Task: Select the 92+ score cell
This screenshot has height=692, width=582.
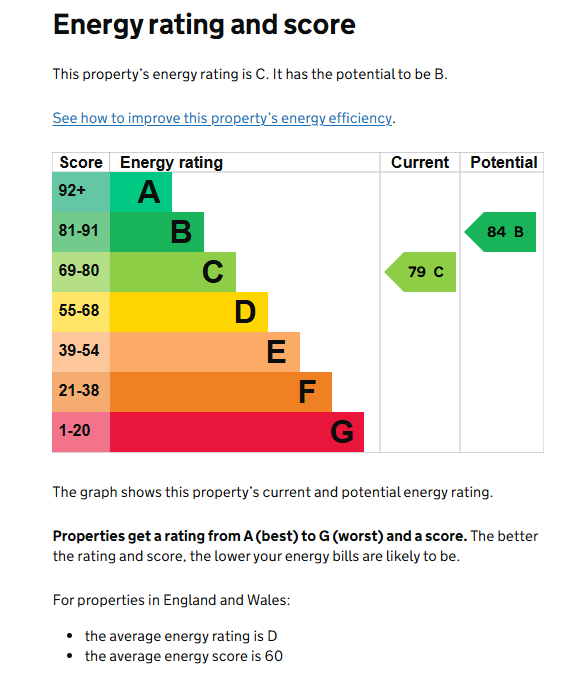Action: [x=81, y=192]
